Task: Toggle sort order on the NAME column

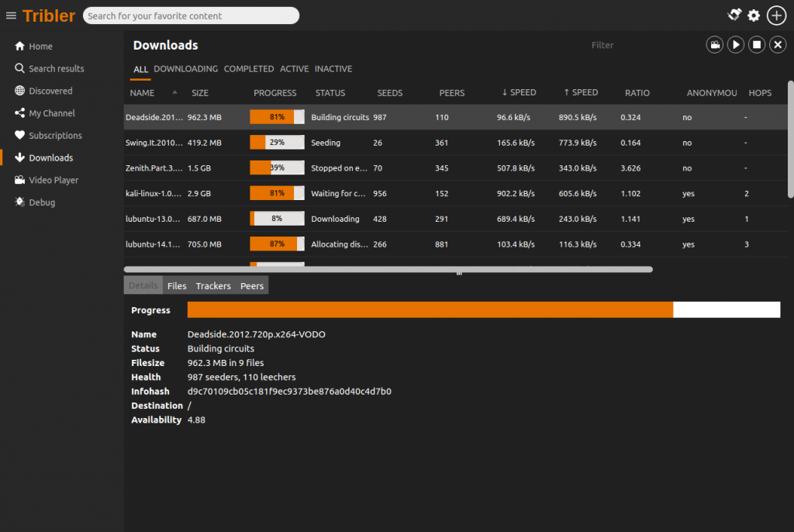Action: (142, 92)
